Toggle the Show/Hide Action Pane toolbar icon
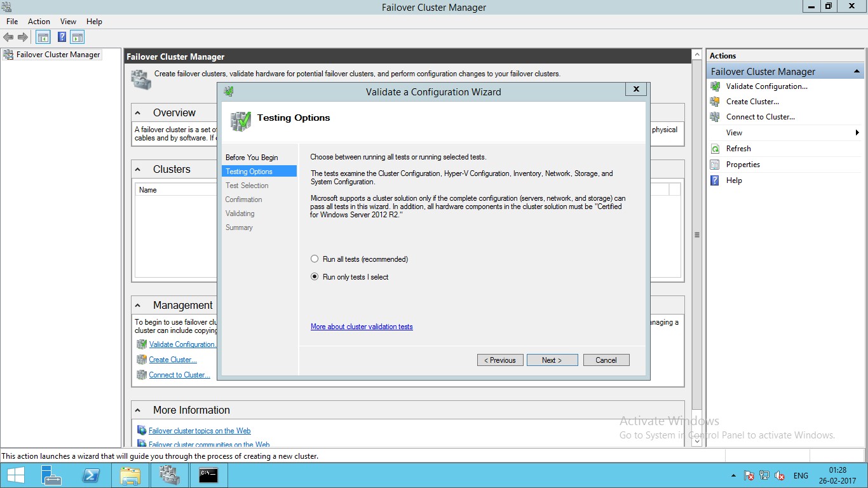The height and width of the screenshot is (488, 868). (x=78, y=37)
